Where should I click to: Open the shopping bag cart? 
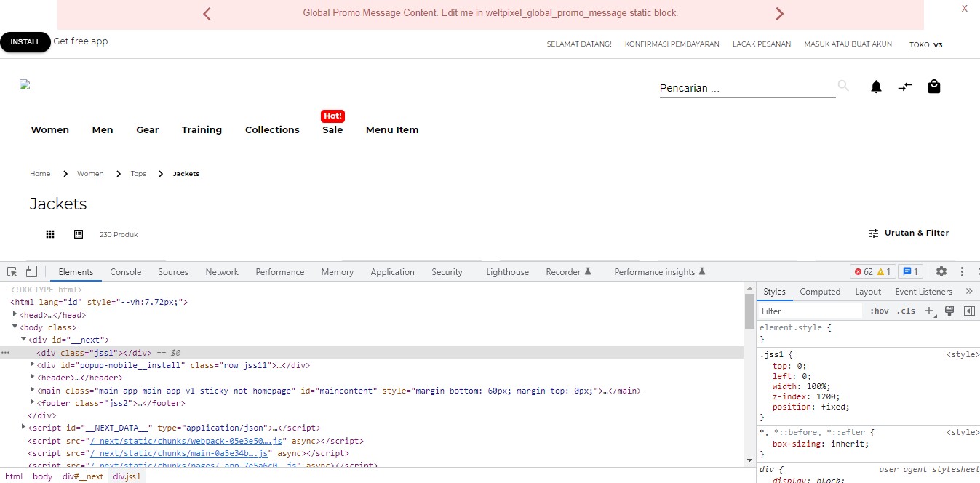point(934,87)
